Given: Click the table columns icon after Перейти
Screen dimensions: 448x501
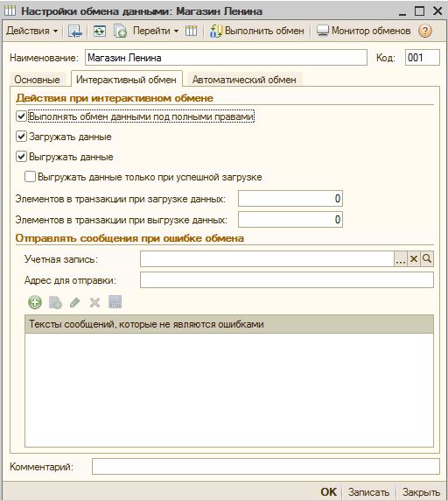Looking at the screenshot, I should 191,31.
